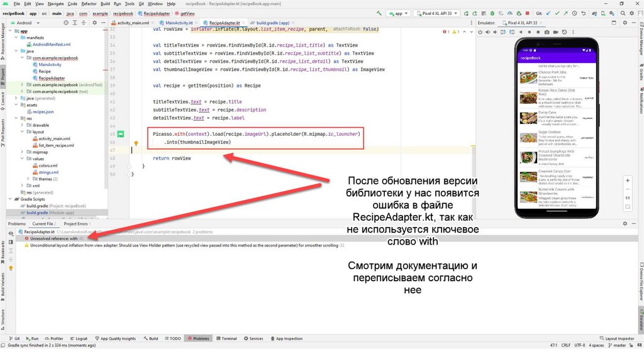Open the Refactor menu
Image resolution: width=644 pixels, height=361 pixels.
tap(89, 4)
